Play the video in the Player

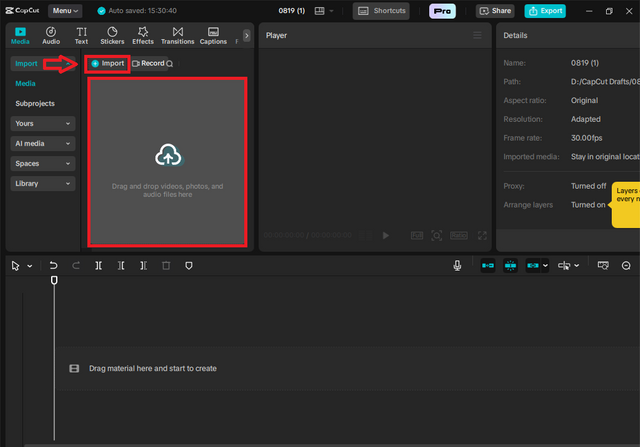pos(386,236)
